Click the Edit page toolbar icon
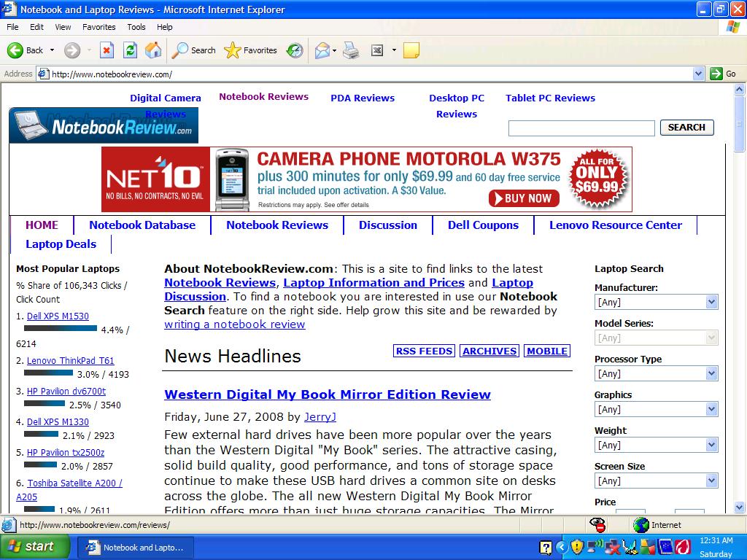The image size is (747, 560). (x=377, y=50)
